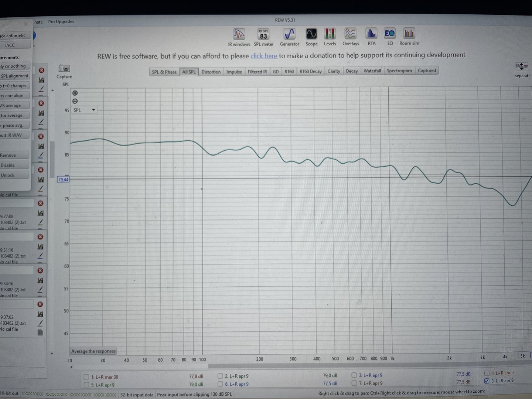Save the measurement timestamped 9:27:08

(x=41, y=213)
